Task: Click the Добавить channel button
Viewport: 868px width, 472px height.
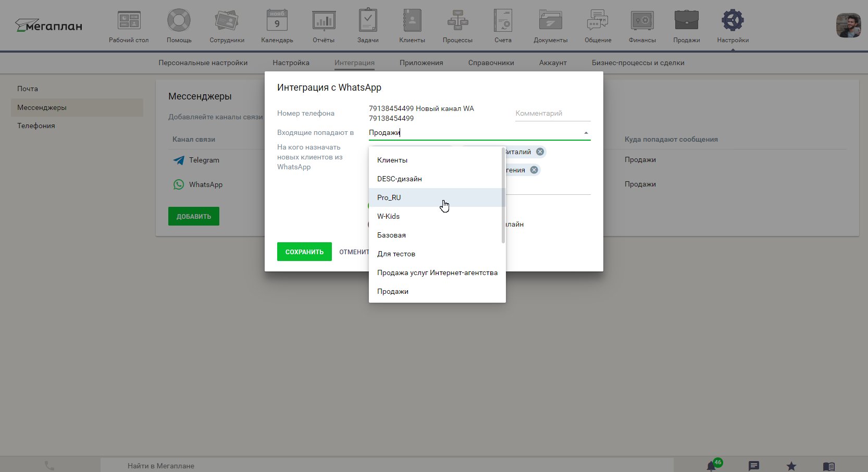Action: tap(194, 216)
